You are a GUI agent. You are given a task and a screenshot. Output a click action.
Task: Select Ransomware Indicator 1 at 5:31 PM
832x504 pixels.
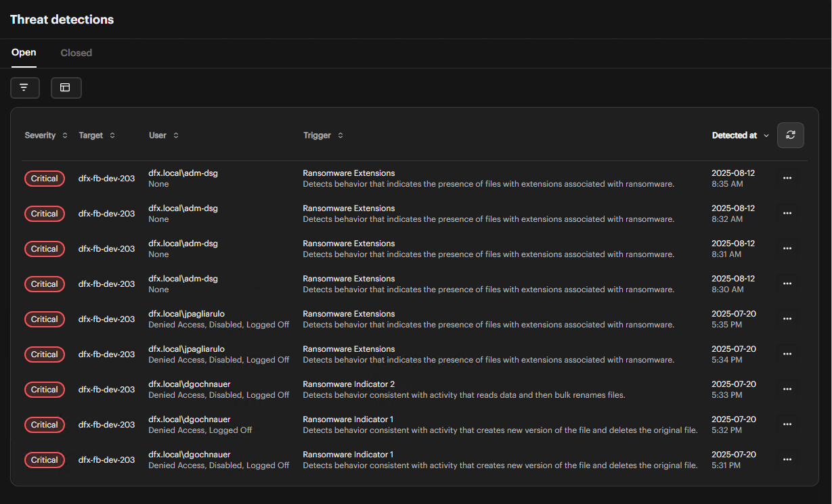tap(348, 455)
